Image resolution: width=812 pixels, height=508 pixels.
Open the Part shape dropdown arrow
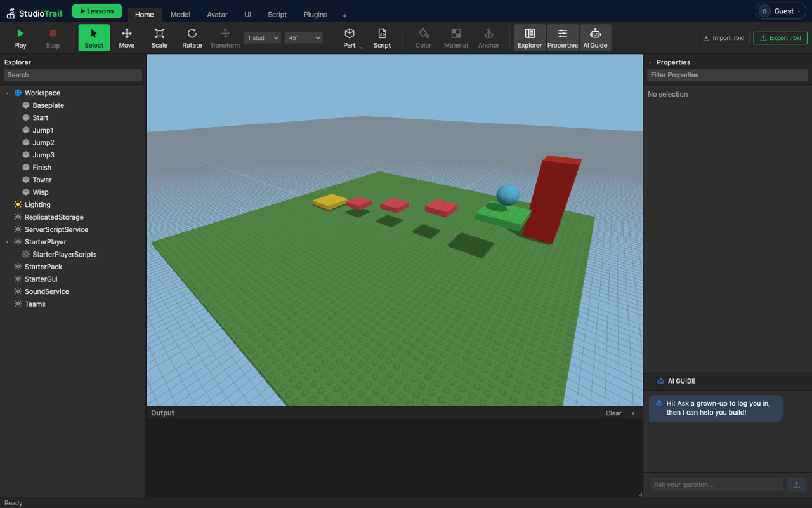point(361,46)
